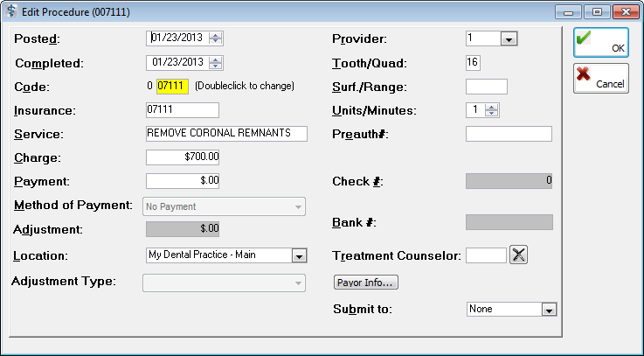Adjust the Units/Minutes spinner arrows

491,110
